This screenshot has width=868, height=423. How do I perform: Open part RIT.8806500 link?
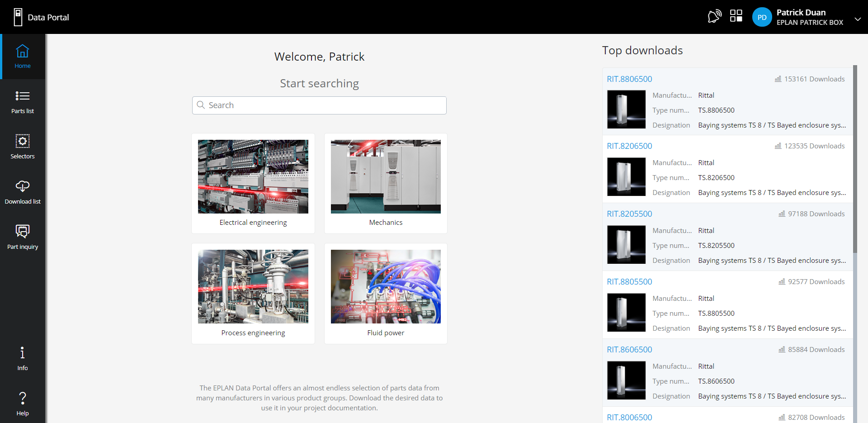pos(629,79)
